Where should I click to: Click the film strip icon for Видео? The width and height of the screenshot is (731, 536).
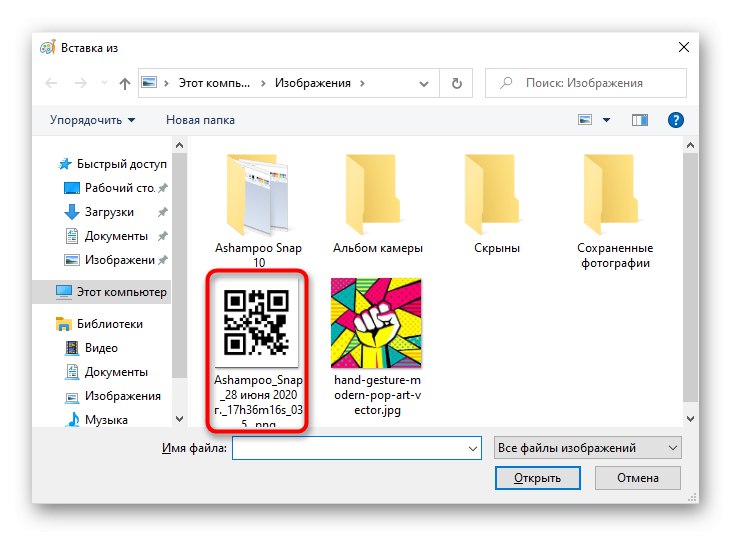pyautogui.click(x=71, y=348)
